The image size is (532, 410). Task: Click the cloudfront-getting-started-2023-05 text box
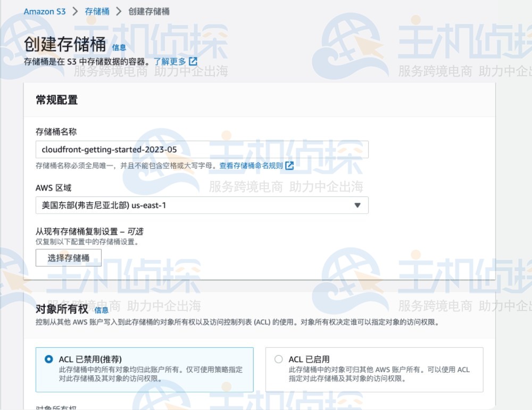[x=201, y=150]
